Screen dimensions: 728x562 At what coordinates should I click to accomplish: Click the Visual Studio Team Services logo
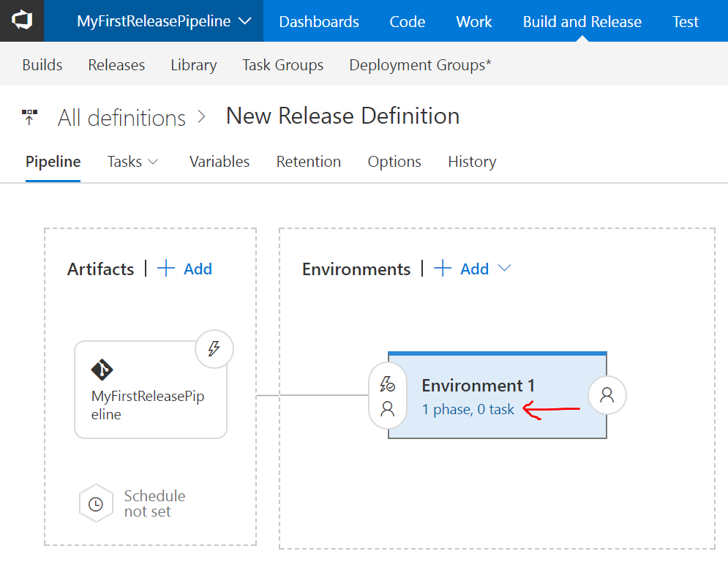(x=21, y=21)
